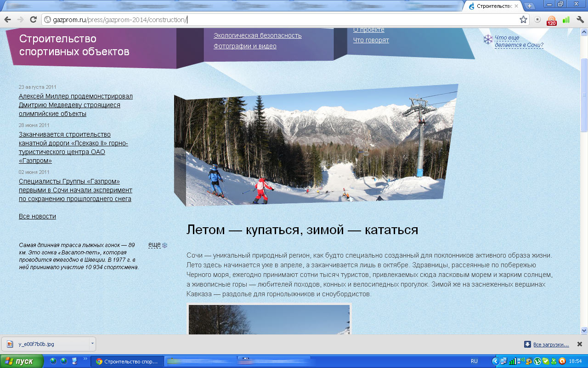
Task: Bookmark this page with the star icon
Action: [523, 19]
